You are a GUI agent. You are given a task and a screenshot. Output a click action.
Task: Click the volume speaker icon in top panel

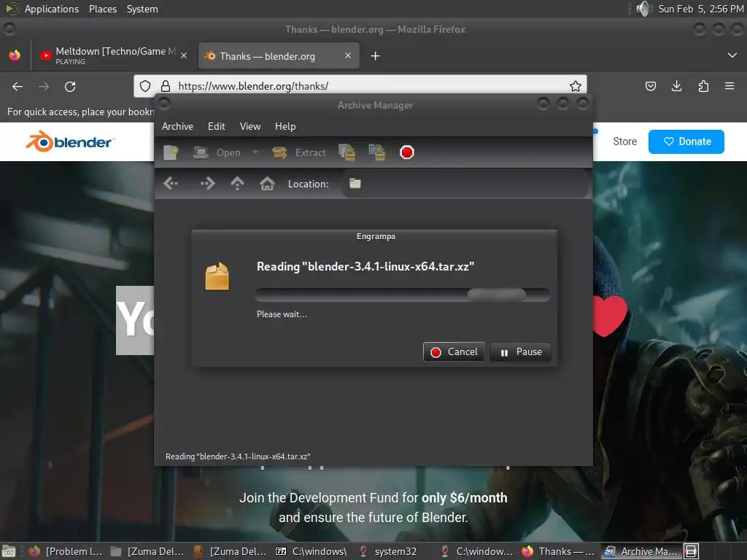643,9
